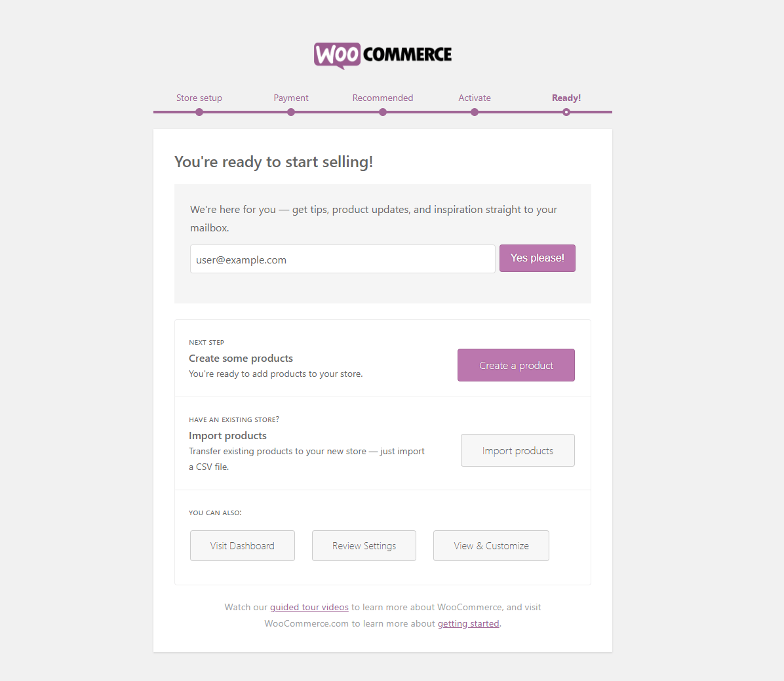784x681 pixels.
Task: Subscribe with the Yes please! button
Action: (537, 258)
